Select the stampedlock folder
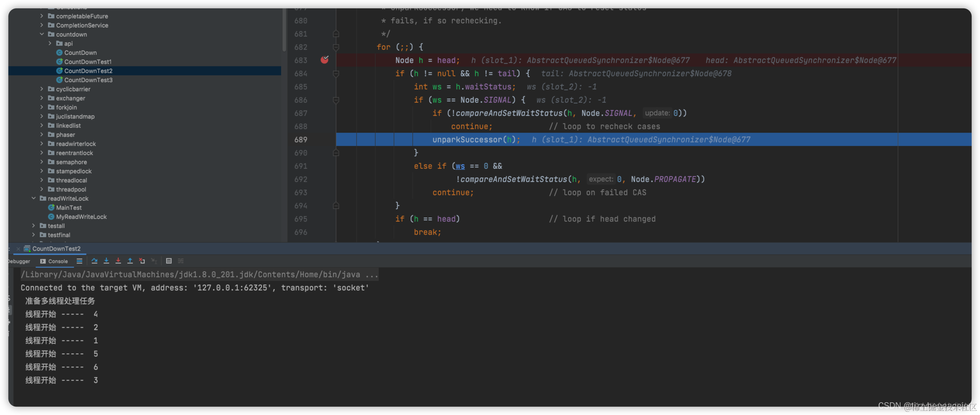Viewport: 980px width, 415px height. pyautogui.click(x=73, y=171)
